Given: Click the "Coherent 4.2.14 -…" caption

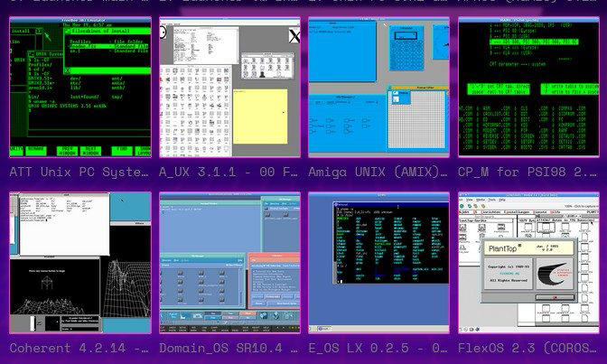Looking at the screenshot, I should tap(79, 348).
